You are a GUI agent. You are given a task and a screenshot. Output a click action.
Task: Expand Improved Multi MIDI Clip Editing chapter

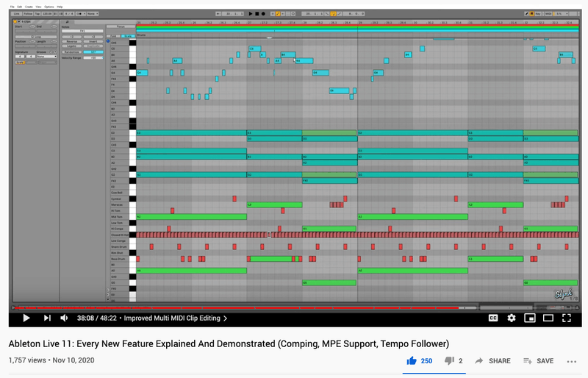tap(175, 318)
